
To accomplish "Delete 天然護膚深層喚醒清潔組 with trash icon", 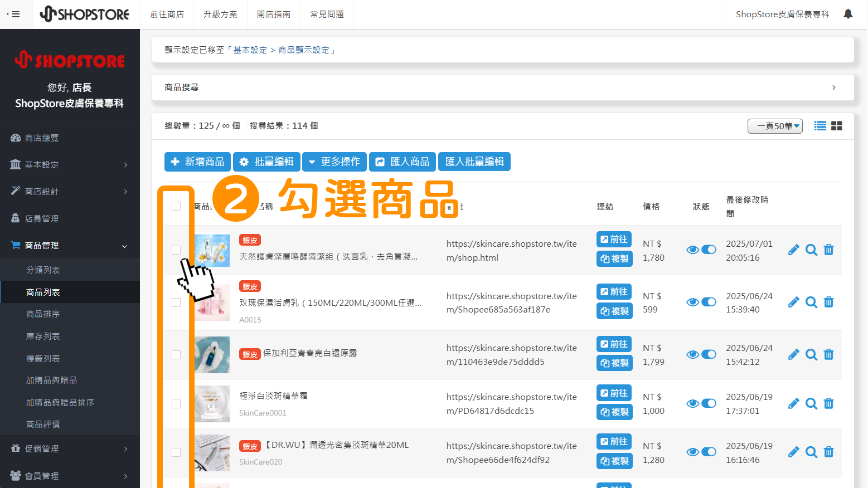I will [829, 250].
